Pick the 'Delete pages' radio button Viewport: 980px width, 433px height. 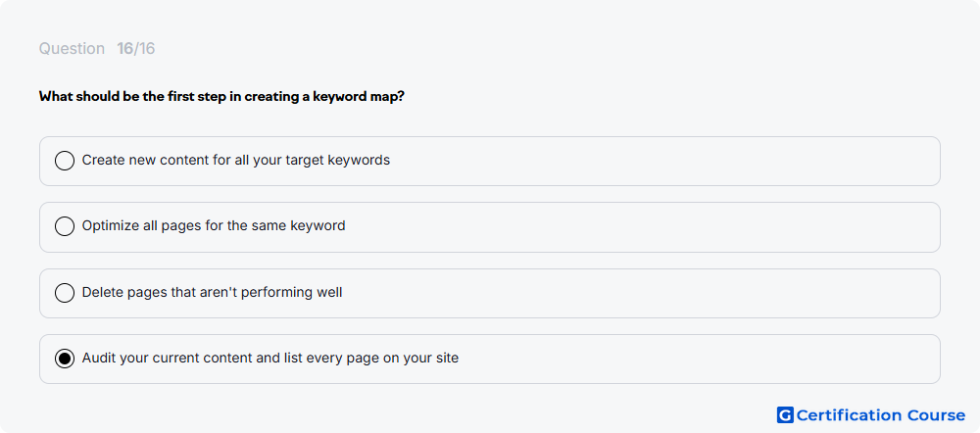(x=65, y=292)
